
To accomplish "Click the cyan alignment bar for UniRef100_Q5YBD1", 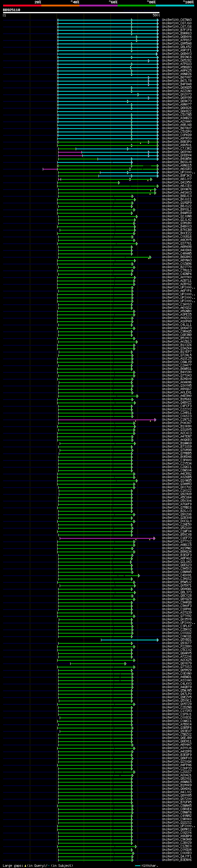I will (x=130, y=640).
